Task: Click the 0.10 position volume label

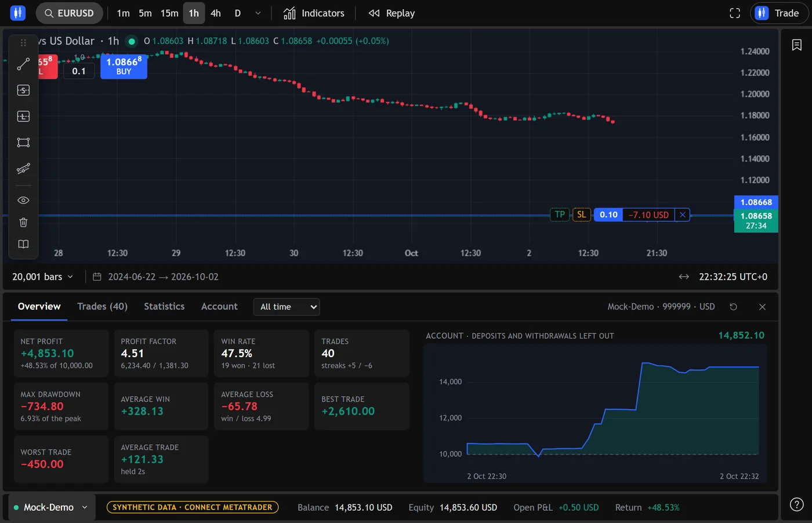Action: coord(608,215)
